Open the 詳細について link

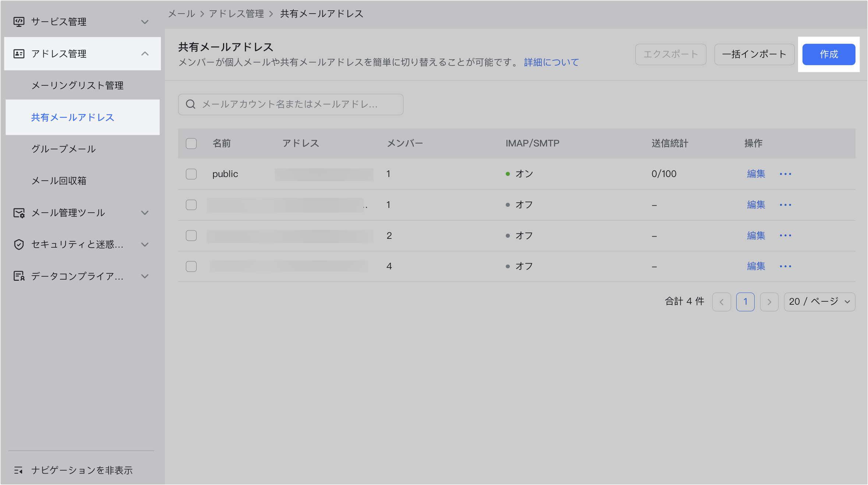pos(551,62)
